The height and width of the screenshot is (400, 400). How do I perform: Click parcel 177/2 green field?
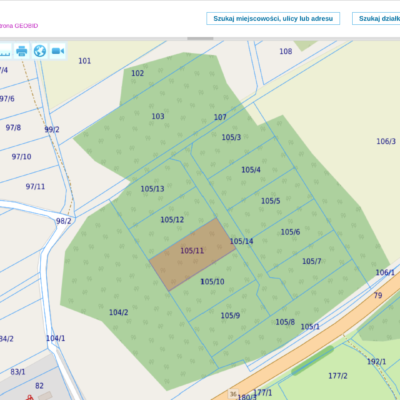click(338, 376)
